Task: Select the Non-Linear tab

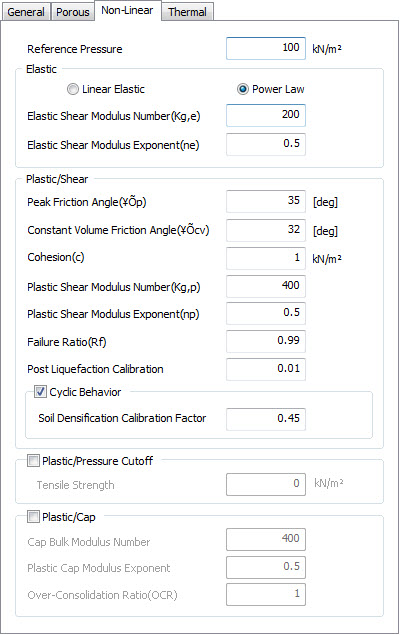Action: click(127, 10)
